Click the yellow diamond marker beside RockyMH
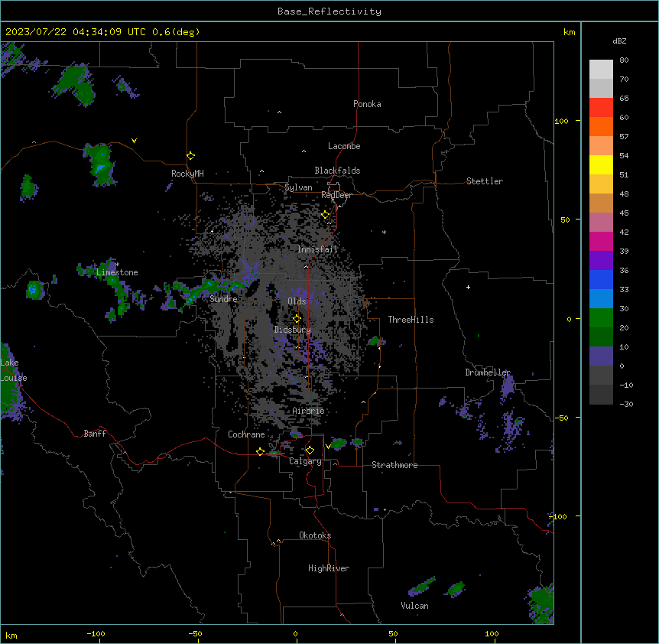Screen dimensions: 659x644 [x=191, y=156]
